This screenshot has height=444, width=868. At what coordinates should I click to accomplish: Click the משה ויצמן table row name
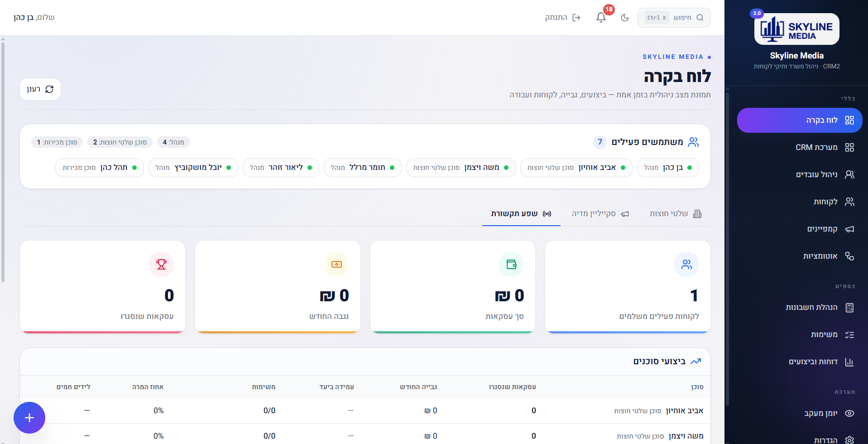pos(686,436)
